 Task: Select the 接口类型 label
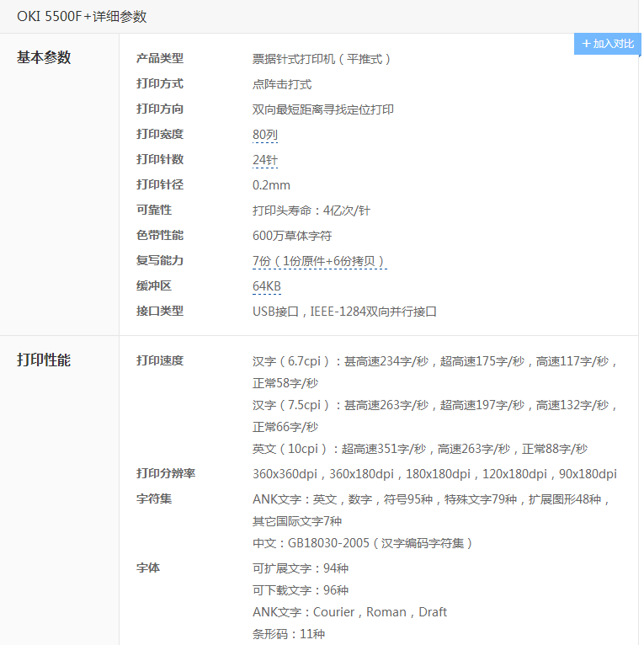click(160, 311)
